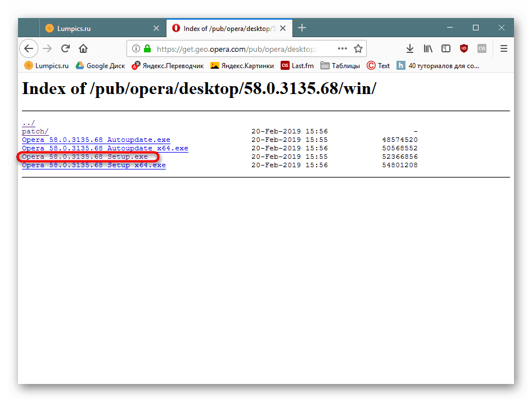
Task: Close the Index of /pub/opera tab
Action: 283,29
